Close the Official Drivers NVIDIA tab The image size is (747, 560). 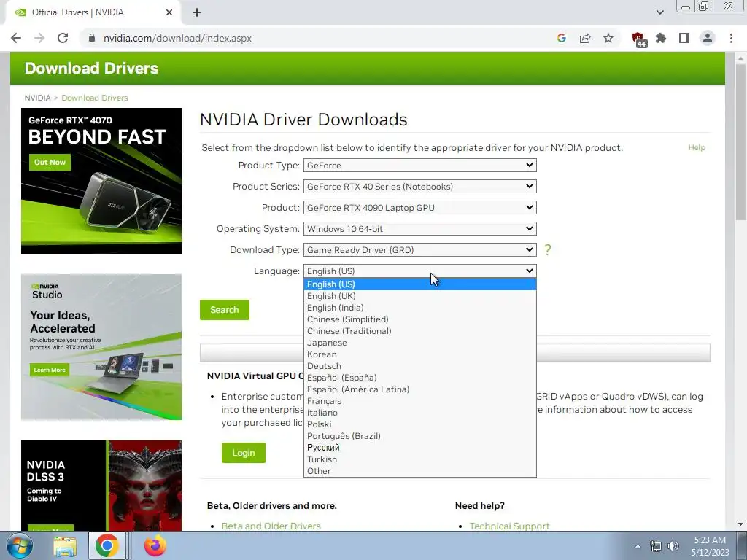point(169,12)
